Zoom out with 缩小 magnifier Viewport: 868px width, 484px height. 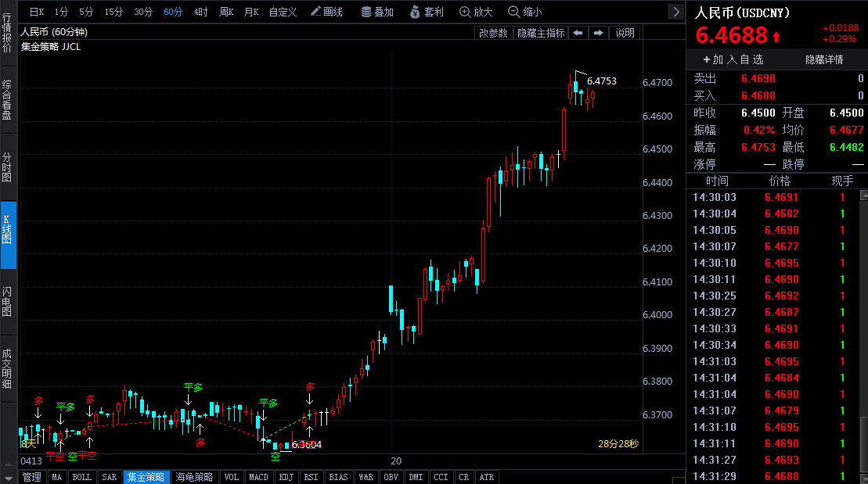pyautogui.click(x=525, y=12)
